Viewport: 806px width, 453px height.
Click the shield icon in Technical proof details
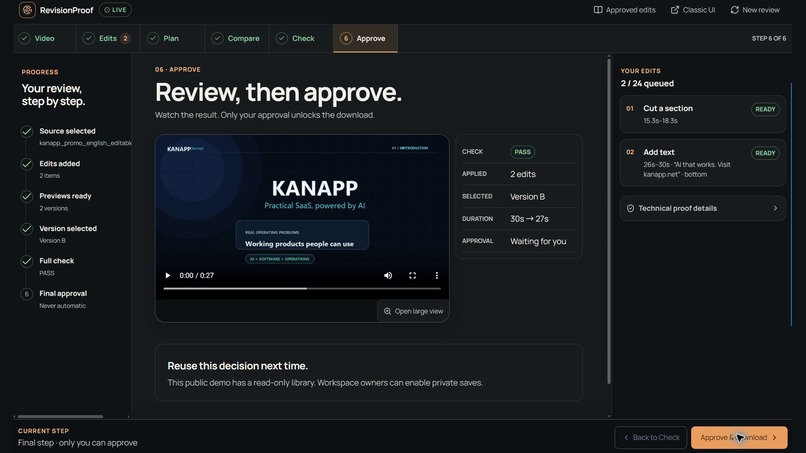[x=630, y=208]
